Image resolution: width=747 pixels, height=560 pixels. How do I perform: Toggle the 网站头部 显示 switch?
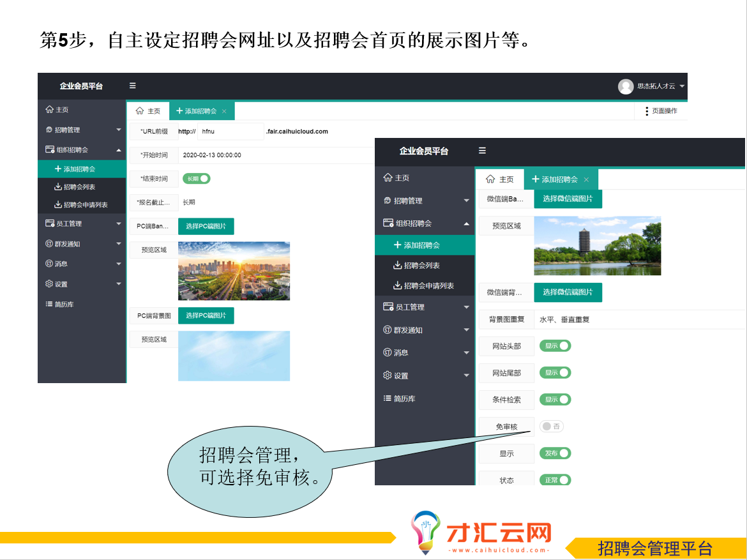[x=554, y=345]
